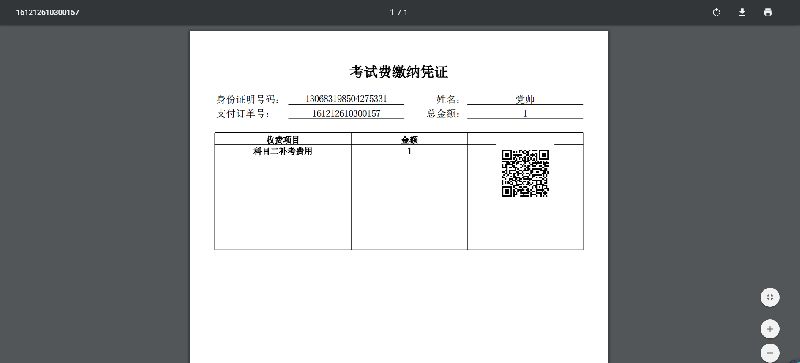Zoom in with the plus button
This screenshot has height=363, width=800.
[770, 329]
